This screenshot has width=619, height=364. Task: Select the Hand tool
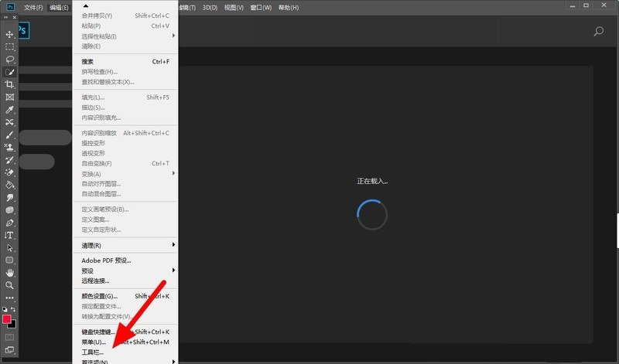pos(9,273)
